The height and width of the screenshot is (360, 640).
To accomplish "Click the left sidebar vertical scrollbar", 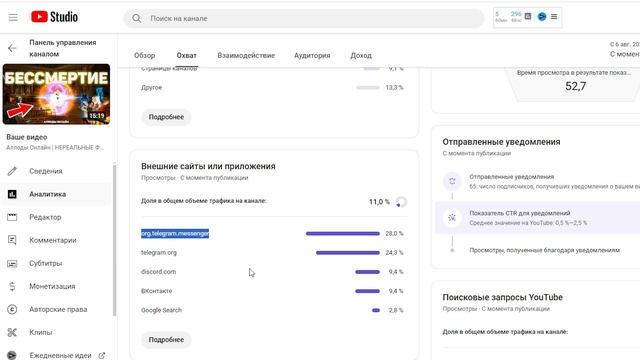I will click(115, 240).
